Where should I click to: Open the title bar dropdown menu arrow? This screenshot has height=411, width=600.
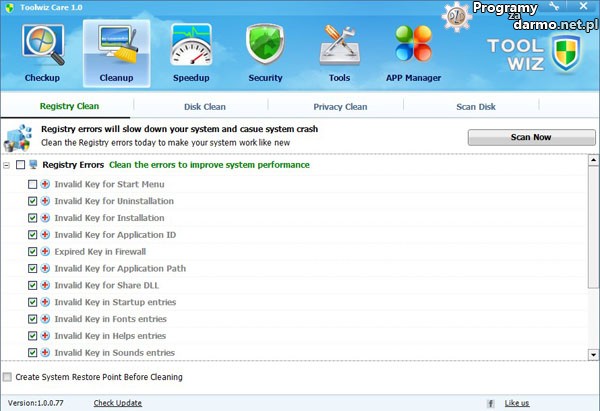[x=553, y=6]
